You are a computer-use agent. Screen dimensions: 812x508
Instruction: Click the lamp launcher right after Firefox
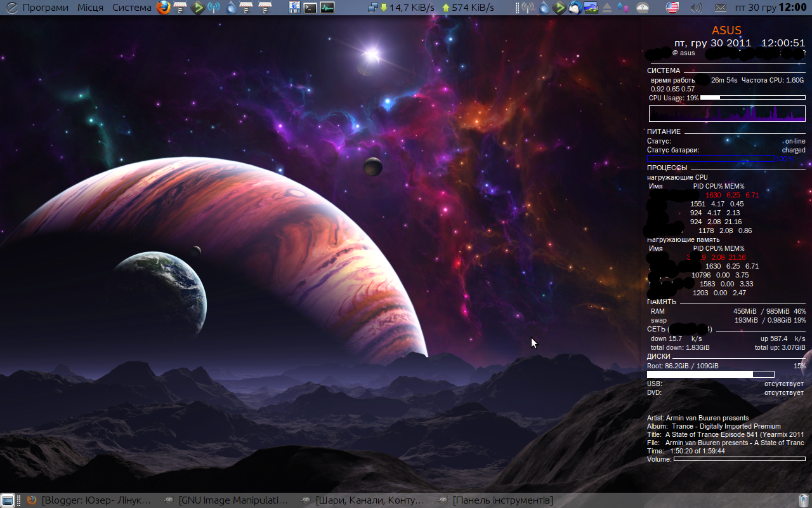pyautogui.click(x=180, y=8)
